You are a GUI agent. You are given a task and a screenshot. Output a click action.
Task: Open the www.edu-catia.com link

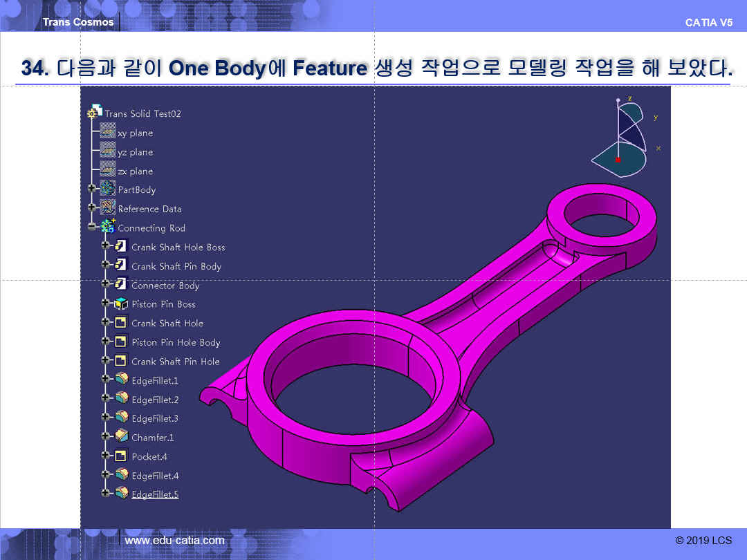click(174, 540)
